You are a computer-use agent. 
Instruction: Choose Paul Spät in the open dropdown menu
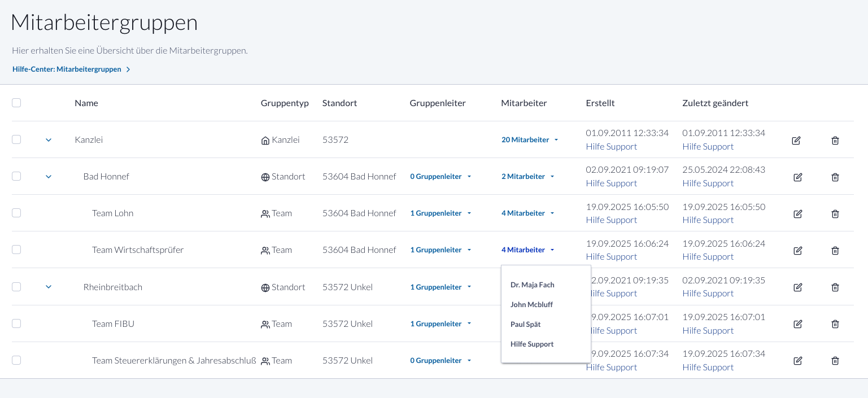(525, 324)
